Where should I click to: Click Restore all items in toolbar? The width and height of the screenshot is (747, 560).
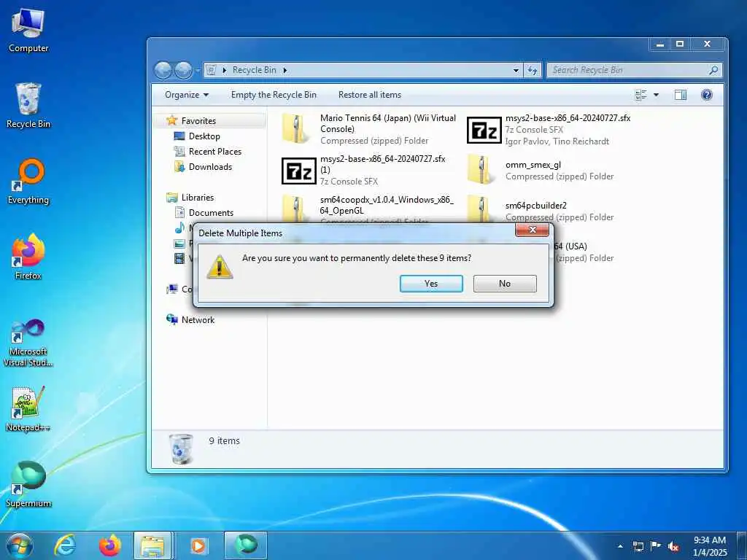[x=370, y=95]
